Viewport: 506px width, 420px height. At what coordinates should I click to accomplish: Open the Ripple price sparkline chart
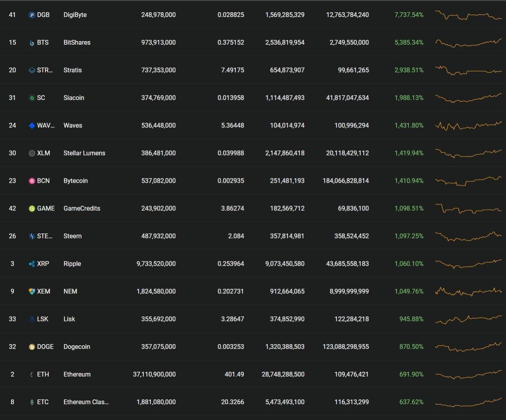coord(468,264)
